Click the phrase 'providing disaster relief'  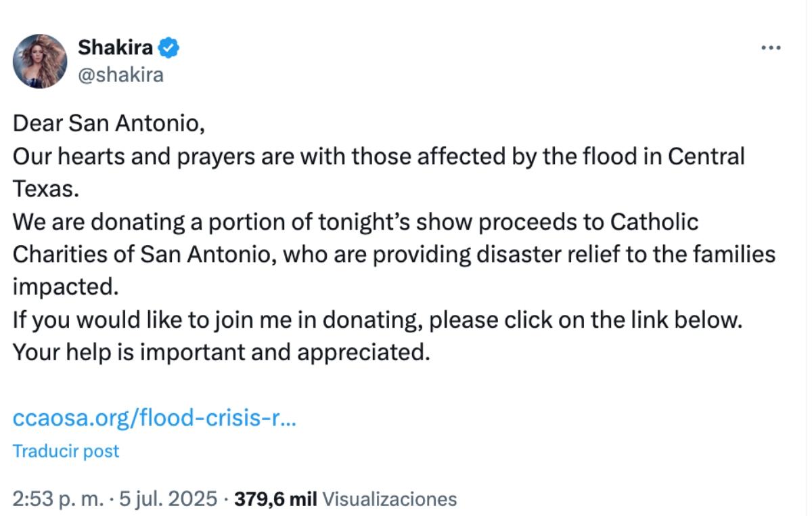(490, 255)
